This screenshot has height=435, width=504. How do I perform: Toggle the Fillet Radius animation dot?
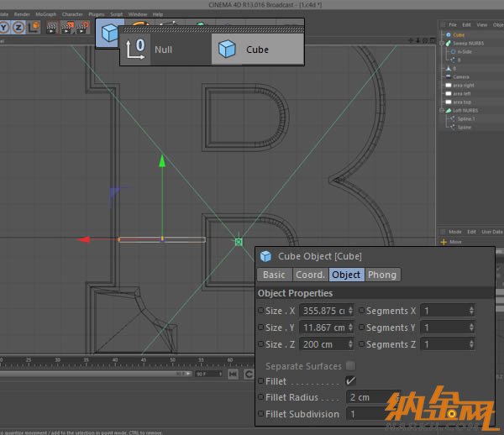pos(261,396)
